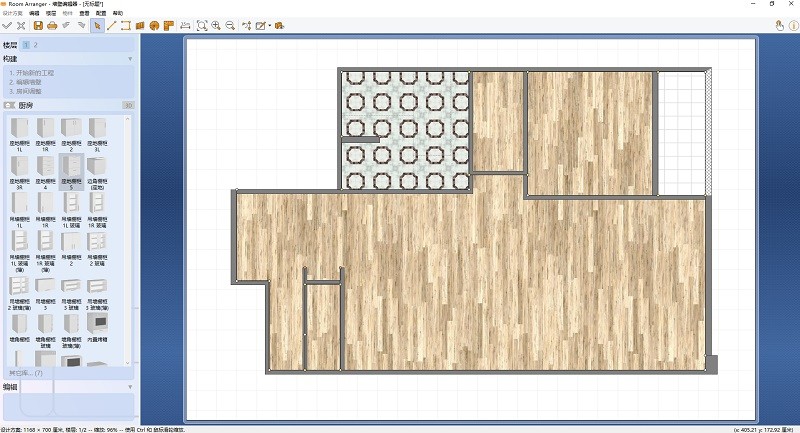800x433 pixels.
Task: Switch to floor tab 1
Action: pyautogui.click(x=26, y=45)
